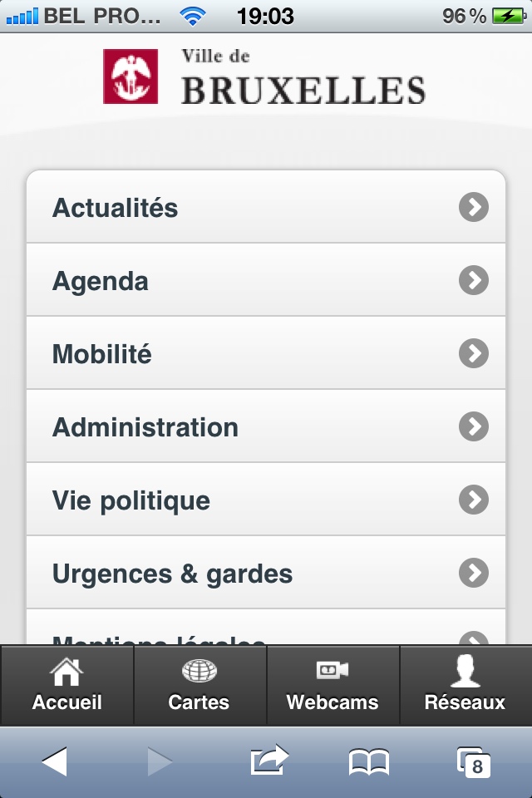Click the Safari forward arrow

click(x=160, y=761)
